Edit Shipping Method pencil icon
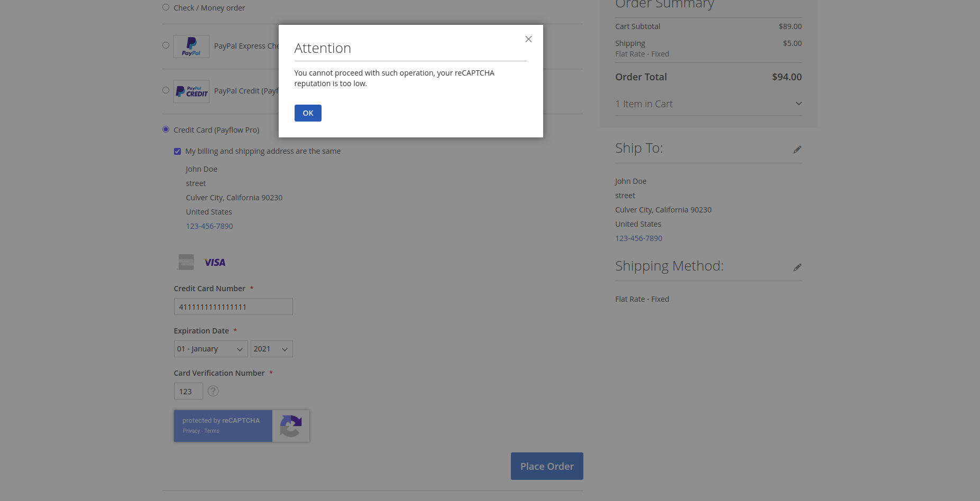The width and height of the screenshot is (980, 501). pos(797,267)
